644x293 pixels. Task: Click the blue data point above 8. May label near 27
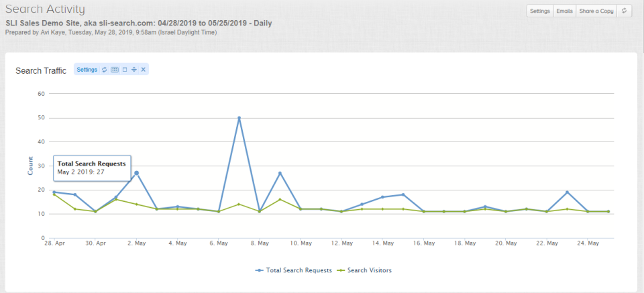click(280, 173)
